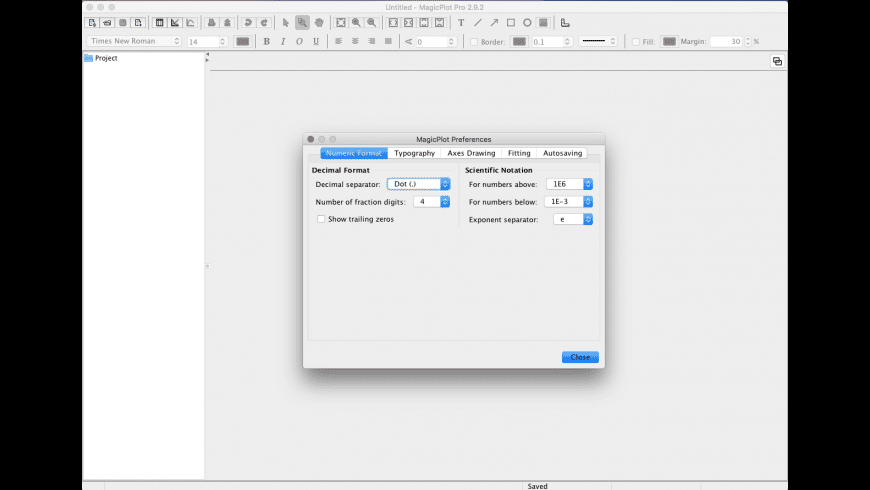Image resolution: width=870 pixels, height=490 pixels.
Task: Select the Arrow drawing tool
Action: tap(494, 23)
